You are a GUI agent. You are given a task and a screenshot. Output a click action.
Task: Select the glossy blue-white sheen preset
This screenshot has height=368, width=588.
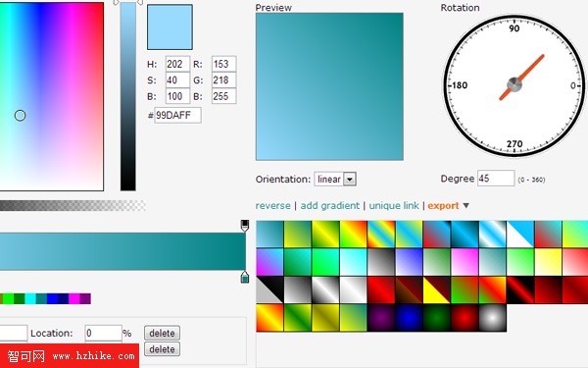[x=492, y=234]
